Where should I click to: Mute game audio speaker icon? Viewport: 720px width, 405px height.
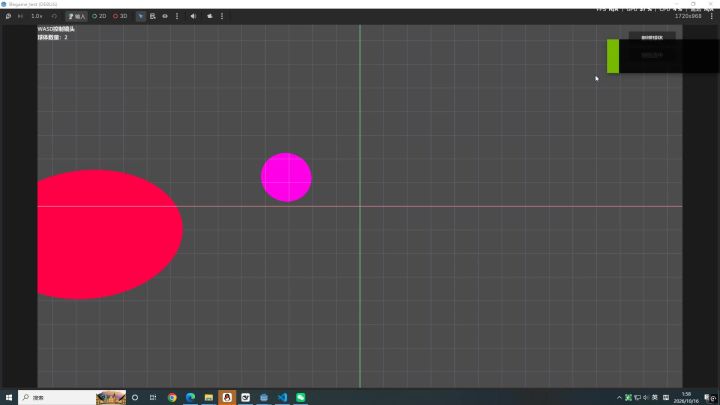point(193,16)
